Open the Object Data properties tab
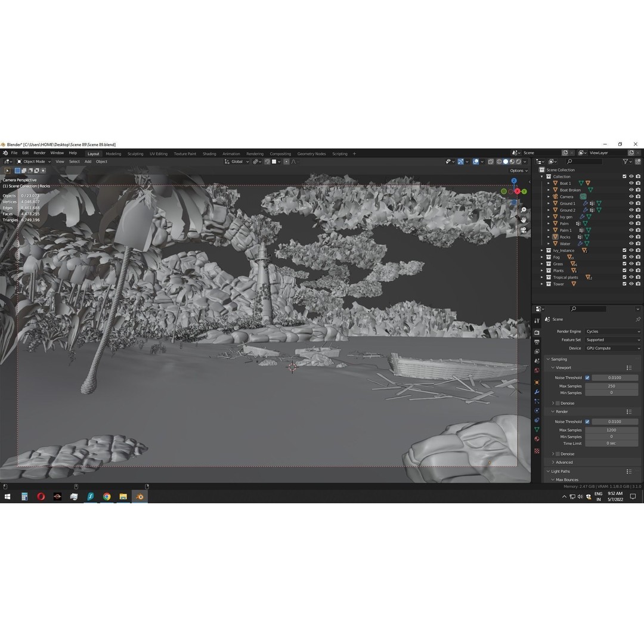The height and width of the screenshot is (644, 644). (537, 429)
